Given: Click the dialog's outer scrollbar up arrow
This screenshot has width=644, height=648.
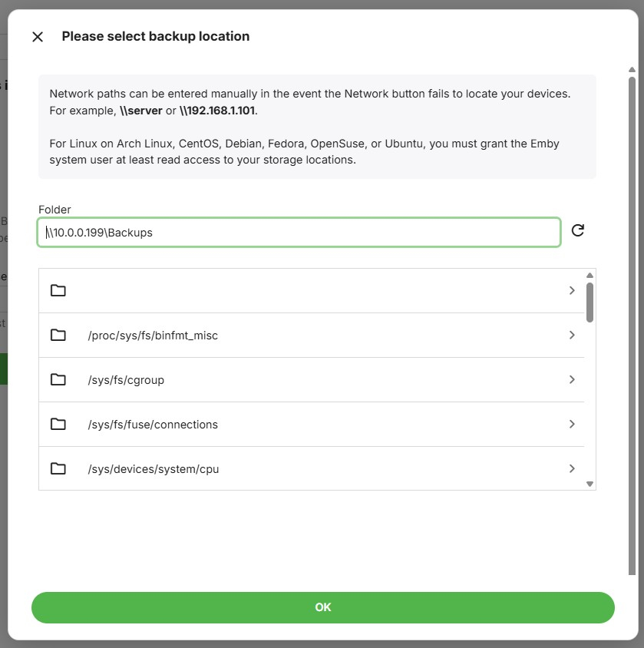Looking at the screenshot, I should coord(632,69).
